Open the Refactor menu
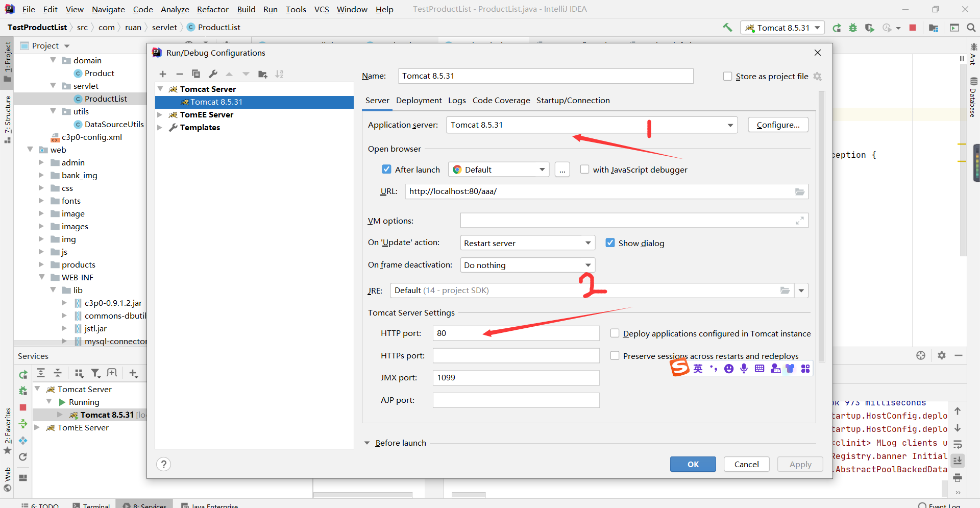980x508 pixels. point(212,9)
